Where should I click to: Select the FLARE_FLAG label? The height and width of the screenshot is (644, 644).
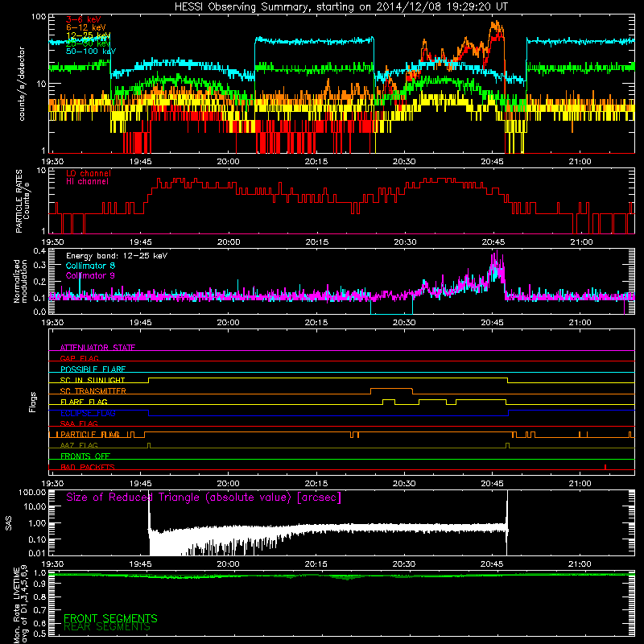[84, 402]
